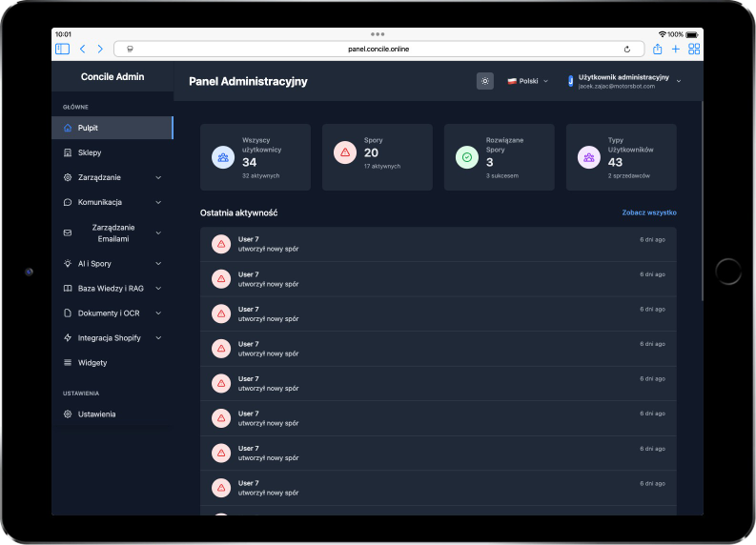Click the checkmark icon on Rozwiązane Spory card
The height and width of the screenshot is (545, 756).
(467, 156)
